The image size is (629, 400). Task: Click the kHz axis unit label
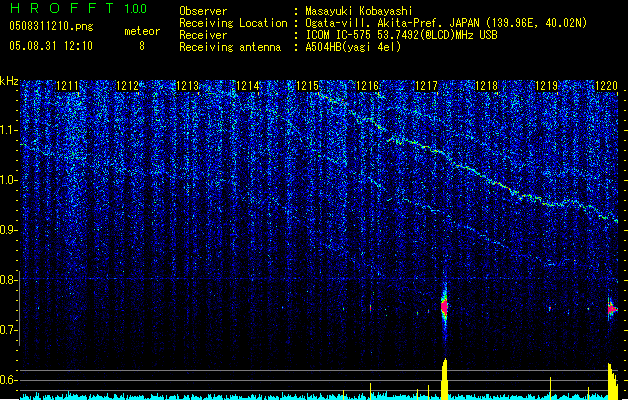pos(9,81)
